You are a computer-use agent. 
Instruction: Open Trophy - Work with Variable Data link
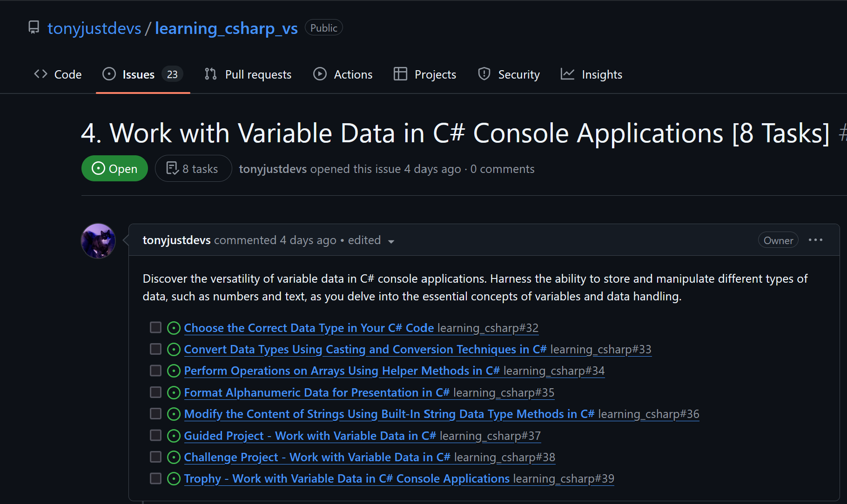(347, 478)
